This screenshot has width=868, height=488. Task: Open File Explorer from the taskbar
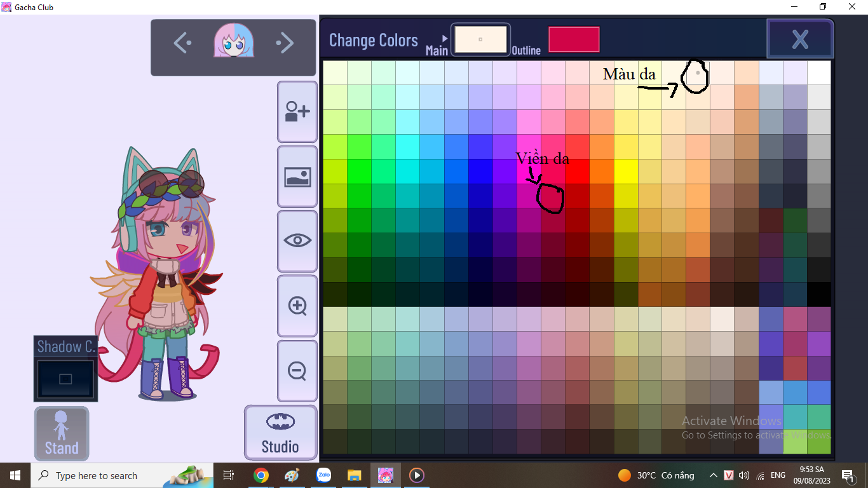coord(355,475)
